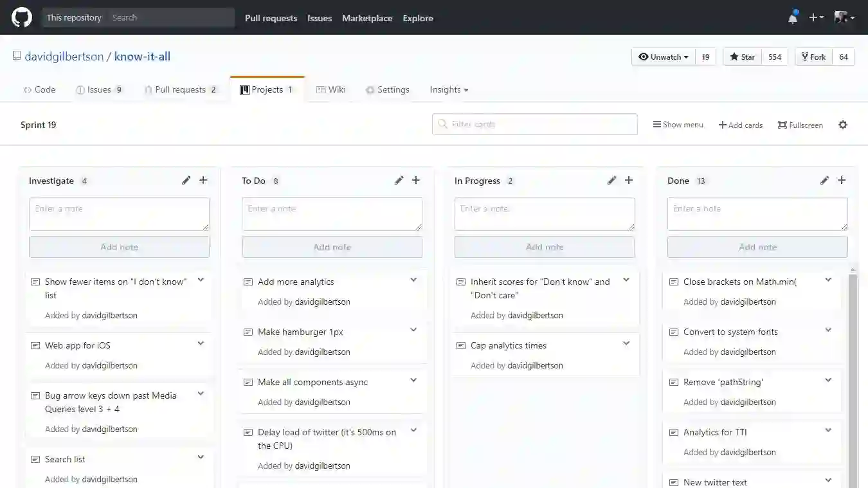Add a card to the To Do column
Screen dimensions: 868x488
click(416, 181)
